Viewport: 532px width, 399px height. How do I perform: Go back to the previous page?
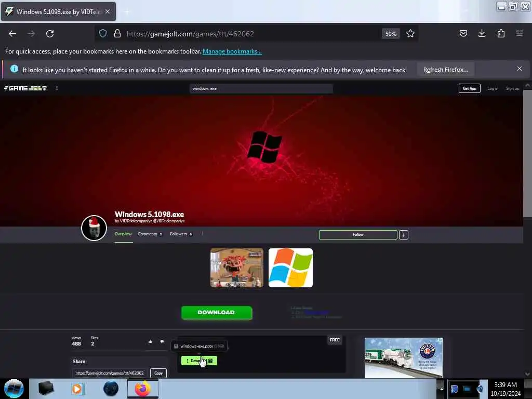[12, 34]
